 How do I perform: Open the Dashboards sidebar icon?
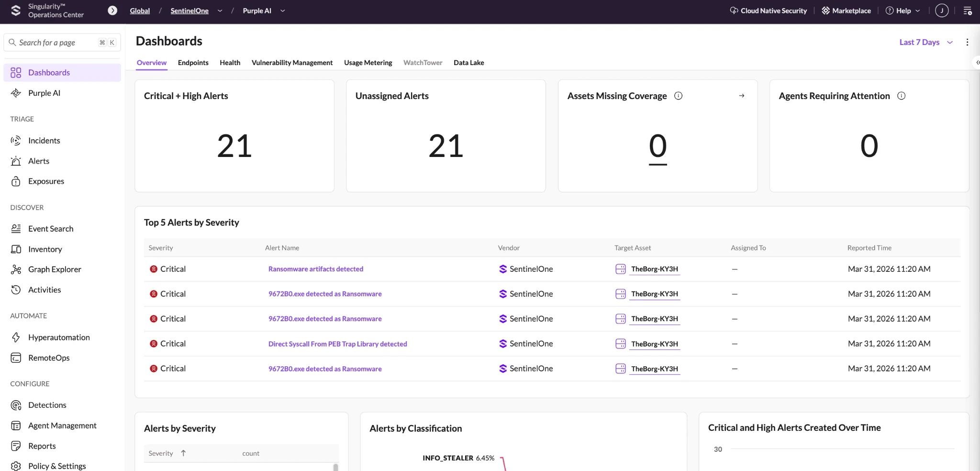pos(16,73)
